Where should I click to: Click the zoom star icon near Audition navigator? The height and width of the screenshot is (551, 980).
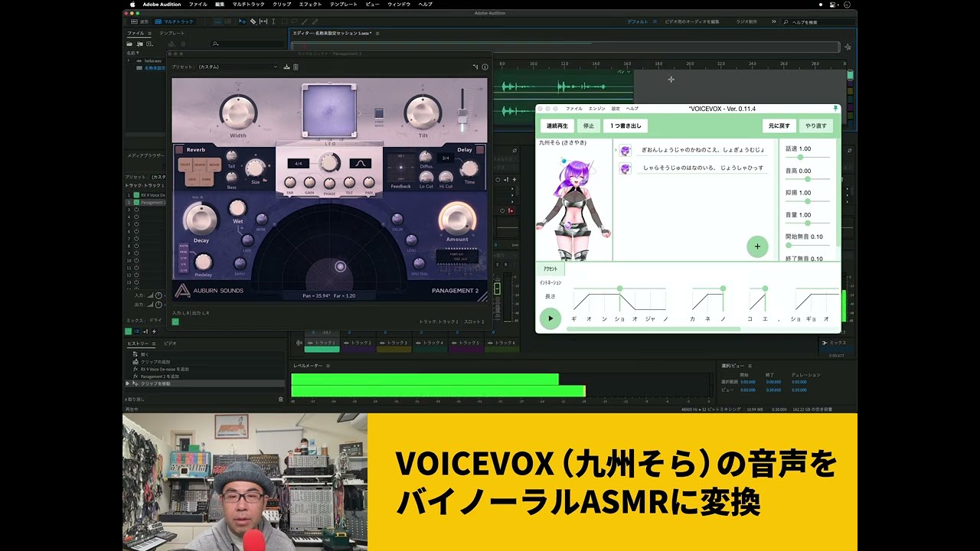(848, 47)
